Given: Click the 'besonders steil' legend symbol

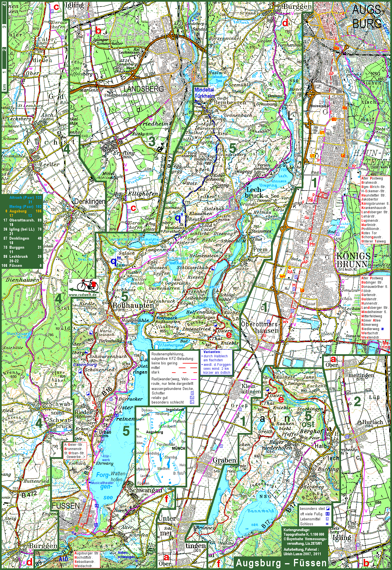Looking at the screenshot, I should tap(327, 509).
